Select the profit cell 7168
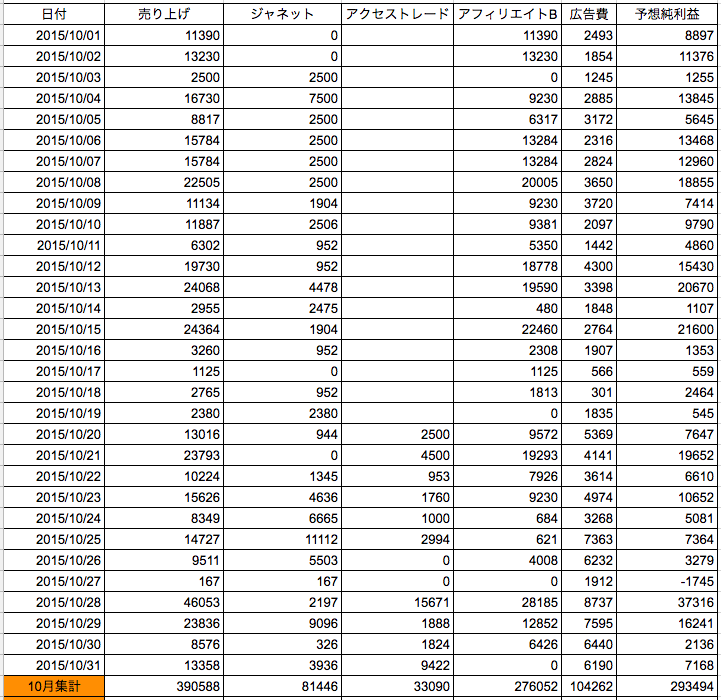Viewport: 721px width, 700px height. [667, 666]
